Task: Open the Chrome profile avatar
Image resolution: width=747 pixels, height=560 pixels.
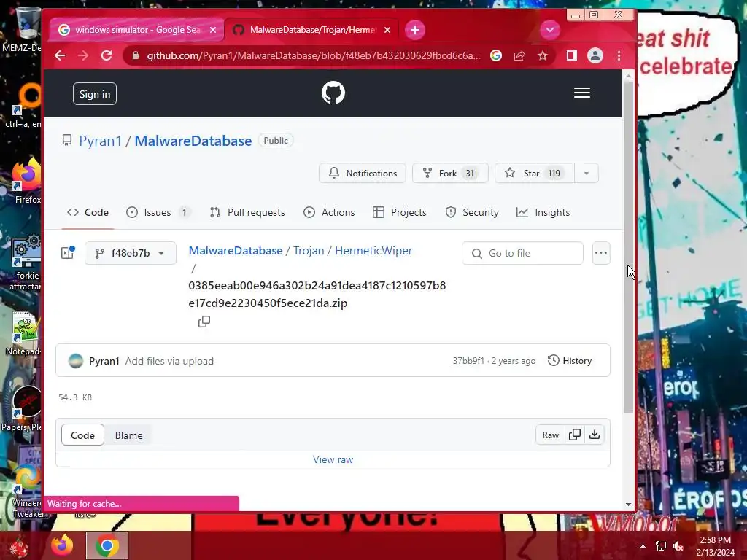Action: 595,55
